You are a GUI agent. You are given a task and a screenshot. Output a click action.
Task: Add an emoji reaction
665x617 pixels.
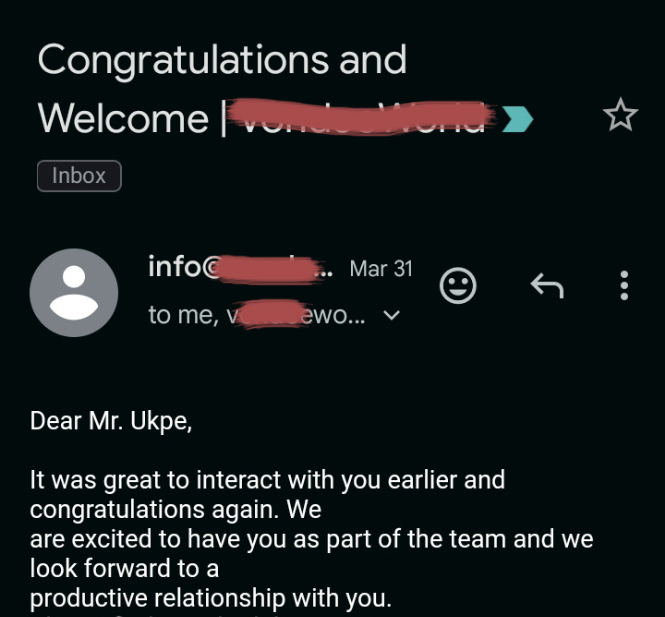click(x=458, y=287)
